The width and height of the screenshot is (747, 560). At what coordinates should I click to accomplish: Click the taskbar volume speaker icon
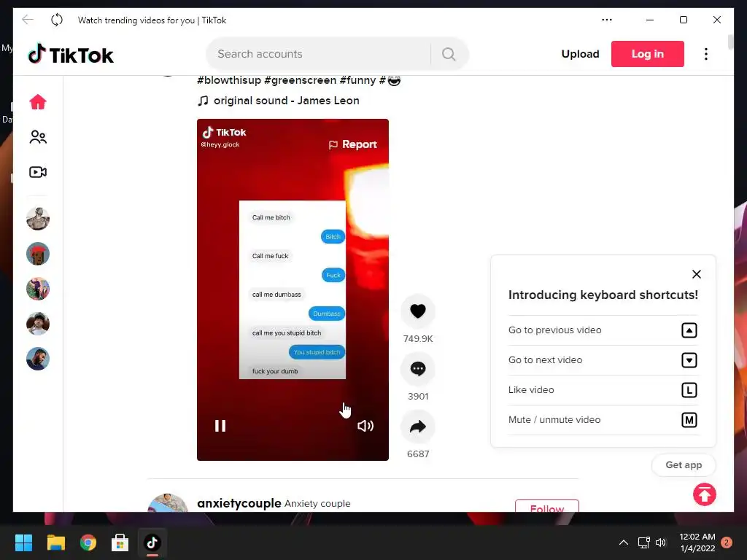pyautogui.click(x=661, y=542)
